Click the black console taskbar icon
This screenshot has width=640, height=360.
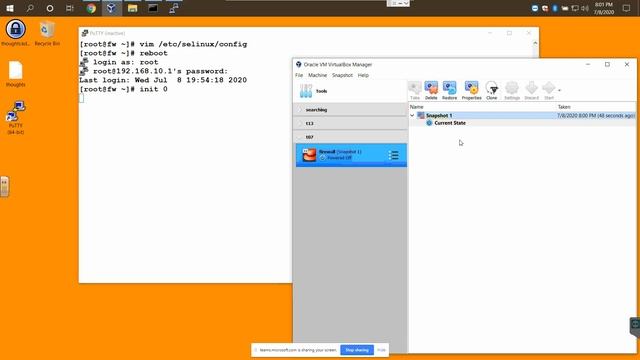click(153, 8)
